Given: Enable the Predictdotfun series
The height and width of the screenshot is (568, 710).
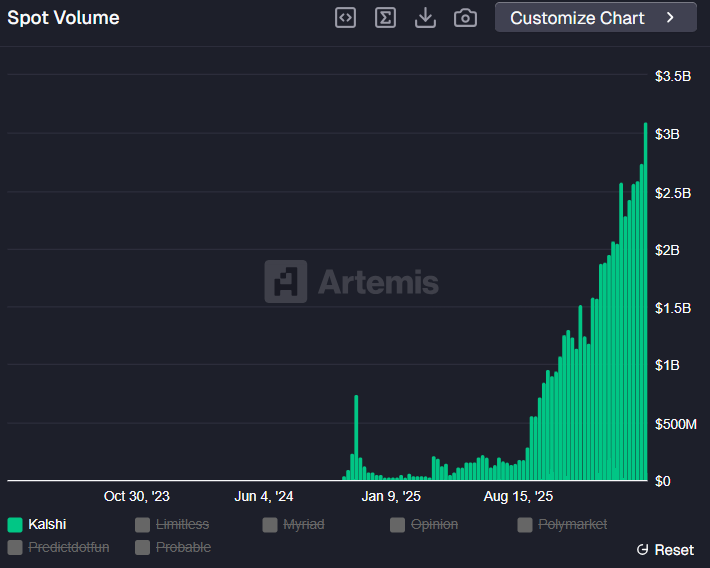Looking at the screenshot, I should tap(58, 547).
